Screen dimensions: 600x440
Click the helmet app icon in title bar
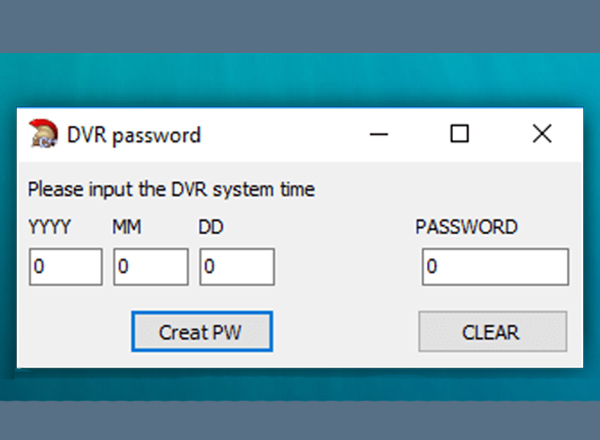(43, 134)
